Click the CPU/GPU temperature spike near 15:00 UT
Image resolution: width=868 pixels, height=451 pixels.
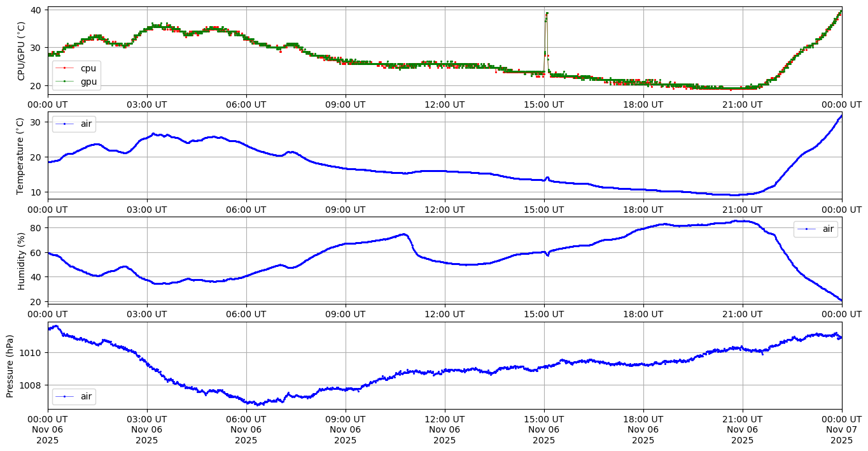point(546,14)
